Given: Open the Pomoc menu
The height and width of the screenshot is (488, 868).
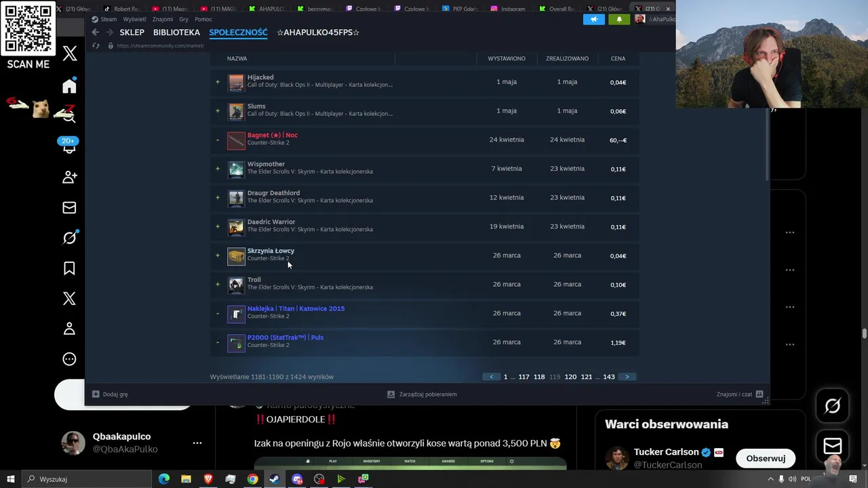Looking at the screenshot, I should click(203, 20).
